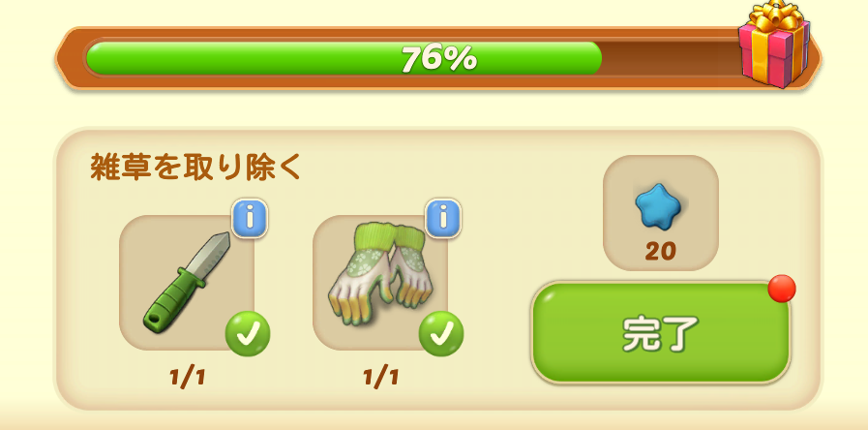The image size is (868, 430).
Task: Click the 雑草を取り除く task title
Action: [196, 167]
